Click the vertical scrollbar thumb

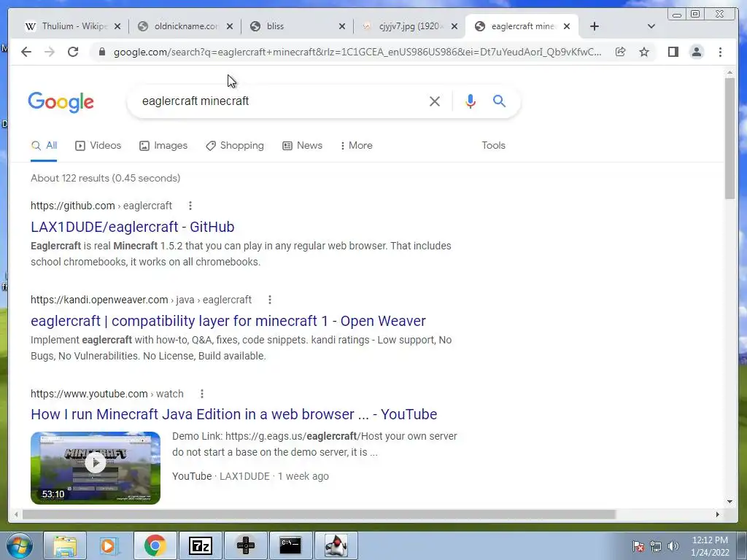pyautogui.click(x=729, y=138)
